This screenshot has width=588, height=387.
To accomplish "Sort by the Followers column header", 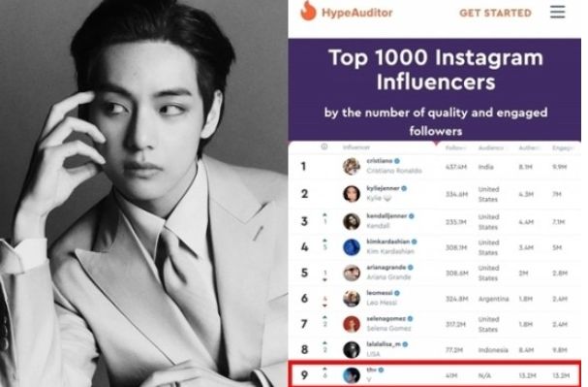I will (x=455, y=147).
